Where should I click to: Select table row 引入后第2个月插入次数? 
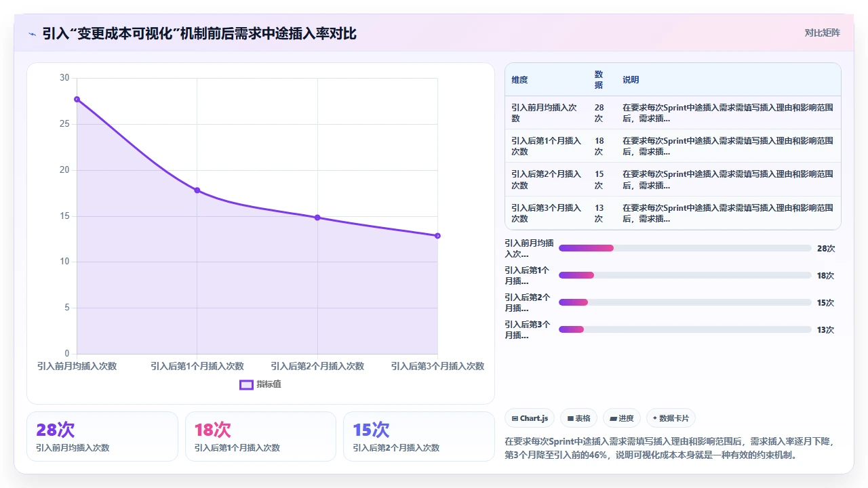[673, 180]
